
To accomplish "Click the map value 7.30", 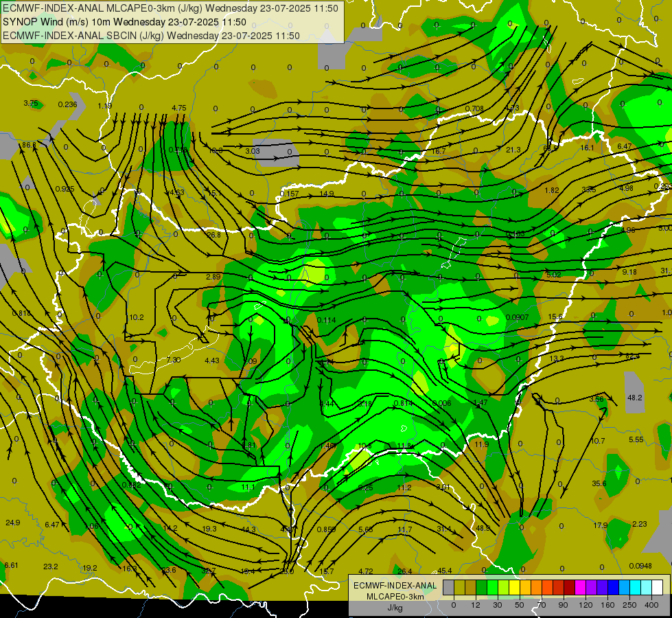I will click(x=173, y=360).
